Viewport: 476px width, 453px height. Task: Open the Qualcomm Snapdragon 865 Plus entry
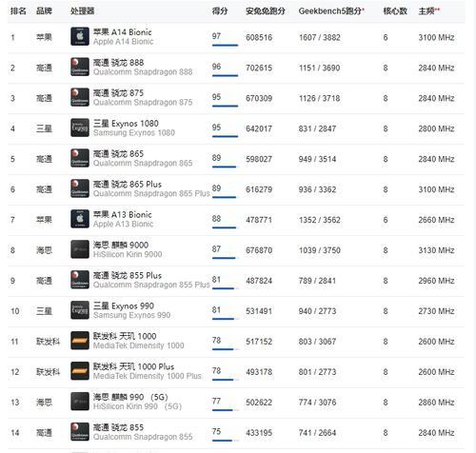pos(151,188)
